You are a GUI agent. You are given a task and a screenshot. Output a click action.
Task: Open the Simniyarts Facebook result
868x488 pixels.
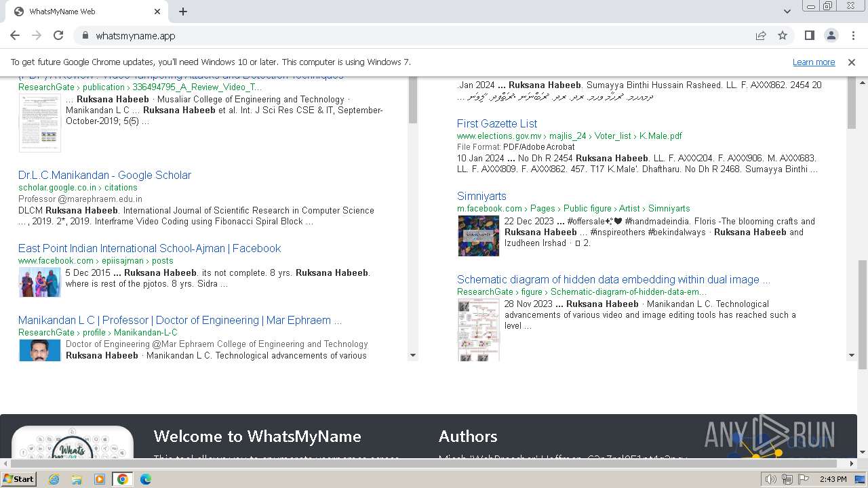click(x=481, y=196)
